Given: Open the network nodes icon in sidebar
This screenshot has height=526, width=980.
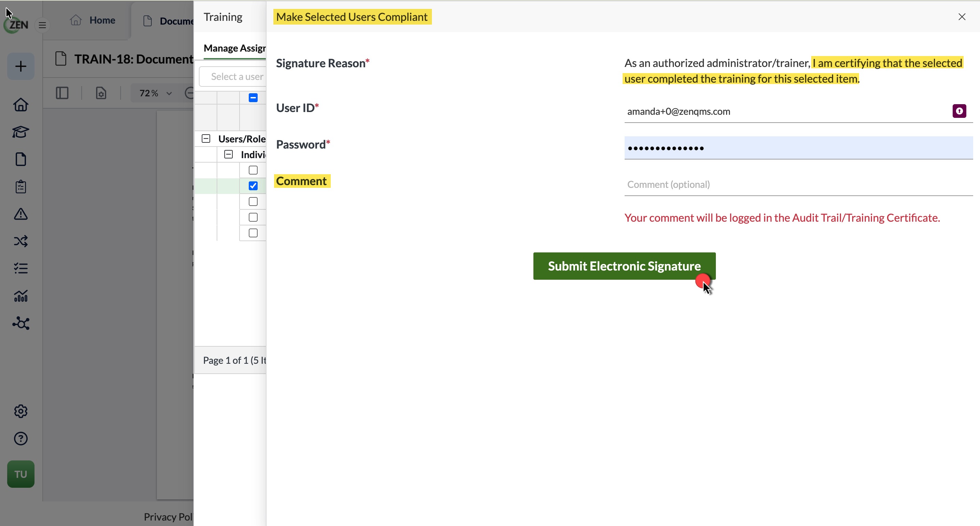Looking at the screenshot, I should 21,323.
